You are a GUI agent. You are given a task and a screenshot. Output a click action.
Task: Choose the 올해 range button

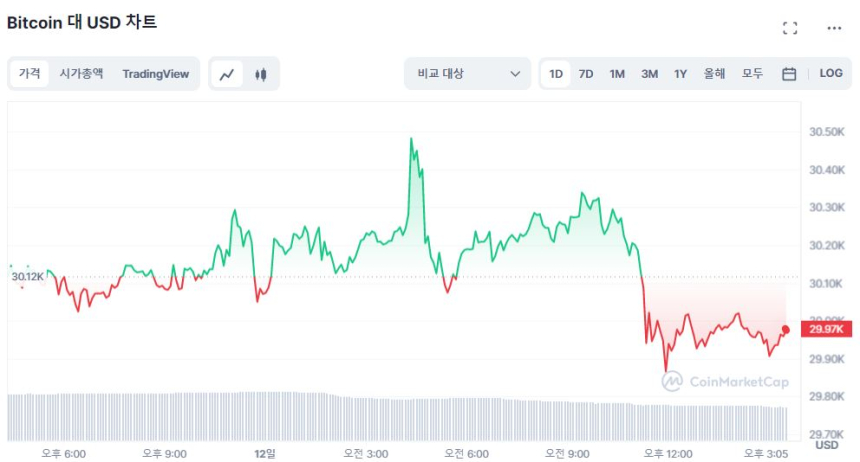click(x=714, y=74)
